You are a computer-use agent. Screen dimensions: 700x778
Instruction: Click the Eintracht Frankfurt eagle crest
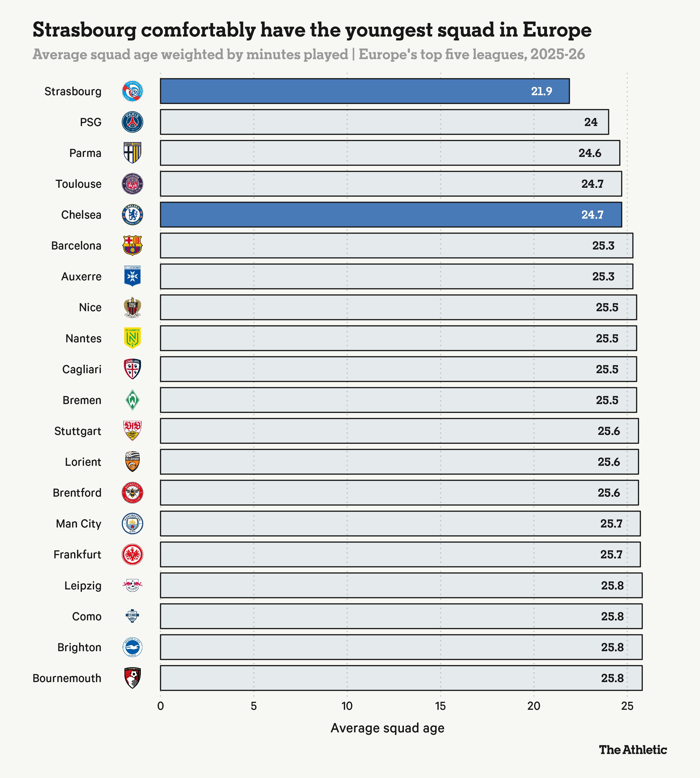click(x=132, y=554)
